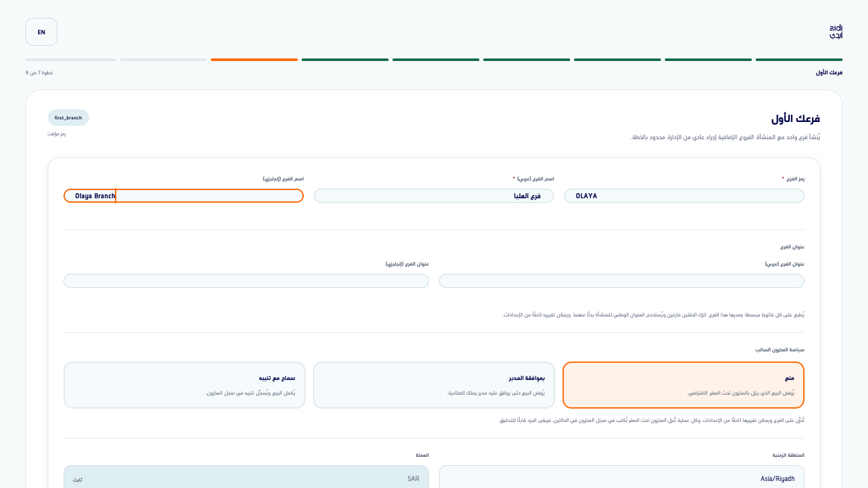Select the بموافقة المدير policy card
Image resolution: width=868 pixels, height=488 pixels.
click(x=434, y=385)
